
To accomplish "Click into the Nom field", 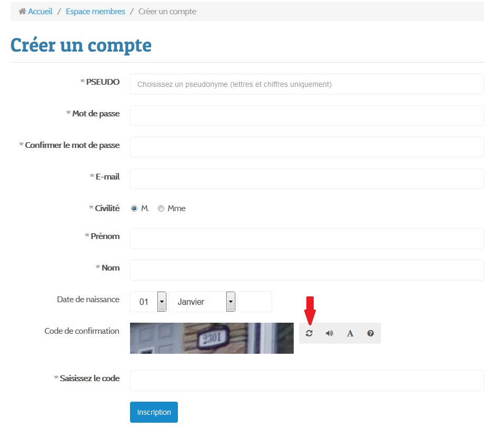I will [x=307, y=270].
